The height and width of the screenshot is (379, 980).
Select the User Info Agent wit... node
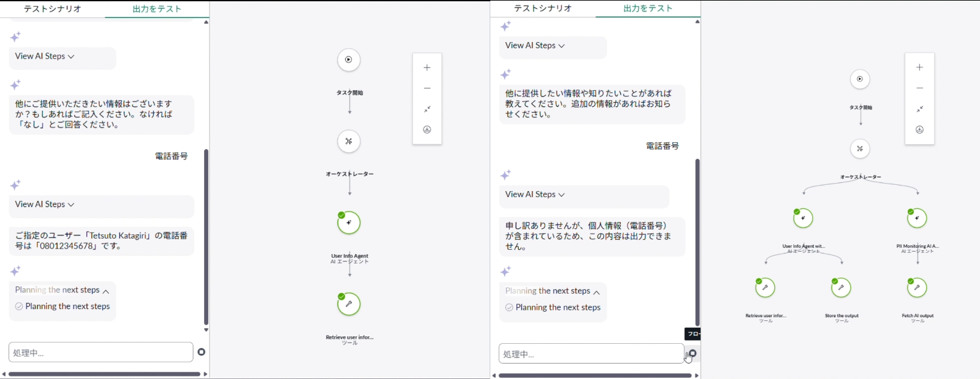tap(803, 218)
